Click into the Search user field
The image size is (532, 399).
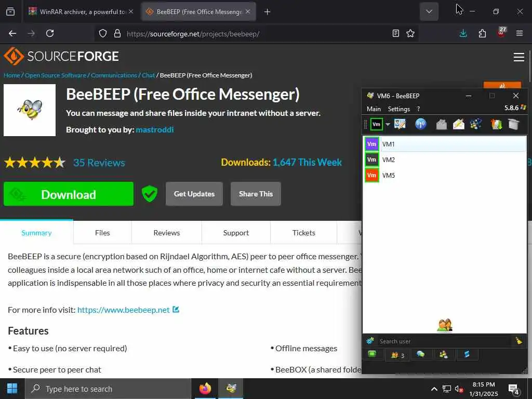tap(445, 341)
